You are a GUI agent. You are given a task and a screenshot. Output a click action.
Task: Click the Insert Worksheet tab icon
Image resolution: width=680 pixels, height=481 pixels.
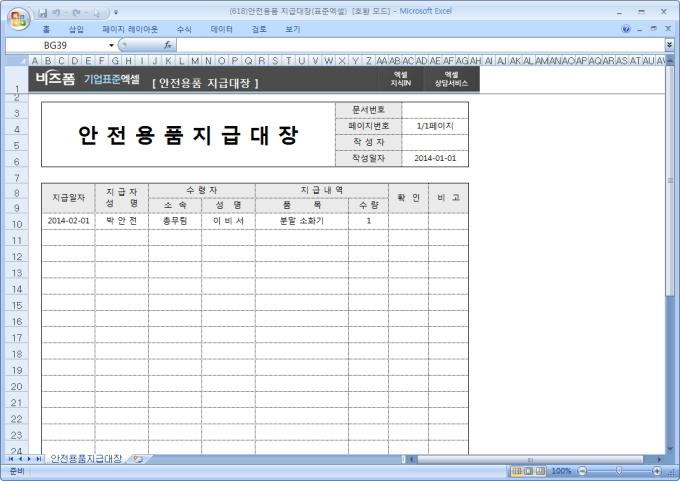(138, 459)
